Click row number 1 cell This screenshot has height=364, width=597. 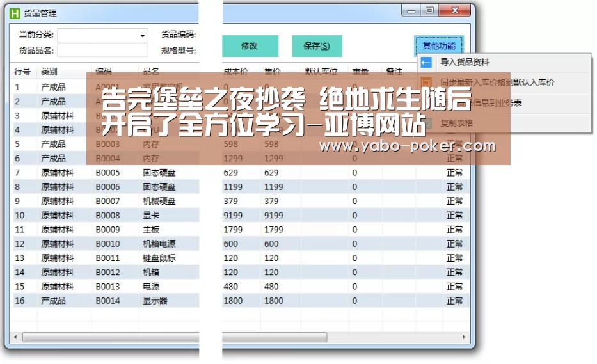[17, 88]
